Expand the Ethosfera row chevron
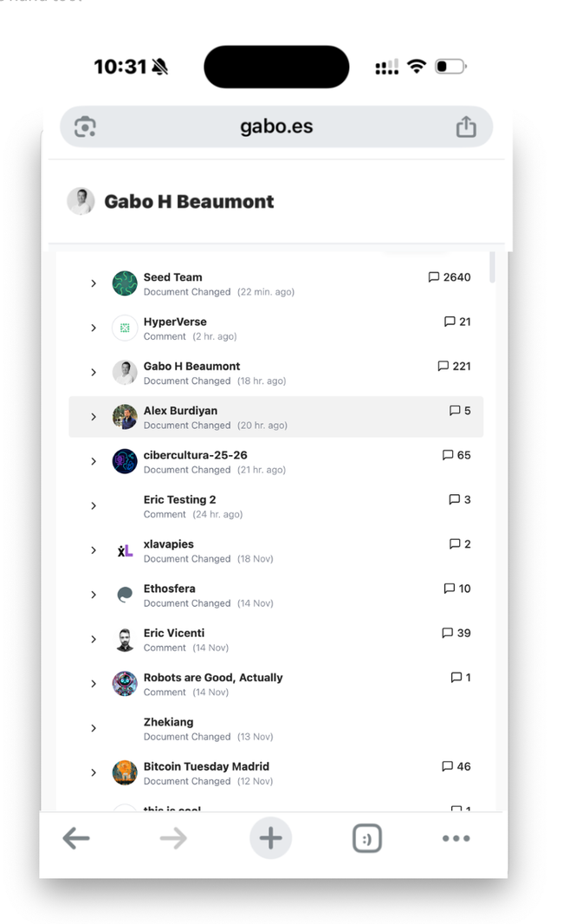 coord(94,595)
